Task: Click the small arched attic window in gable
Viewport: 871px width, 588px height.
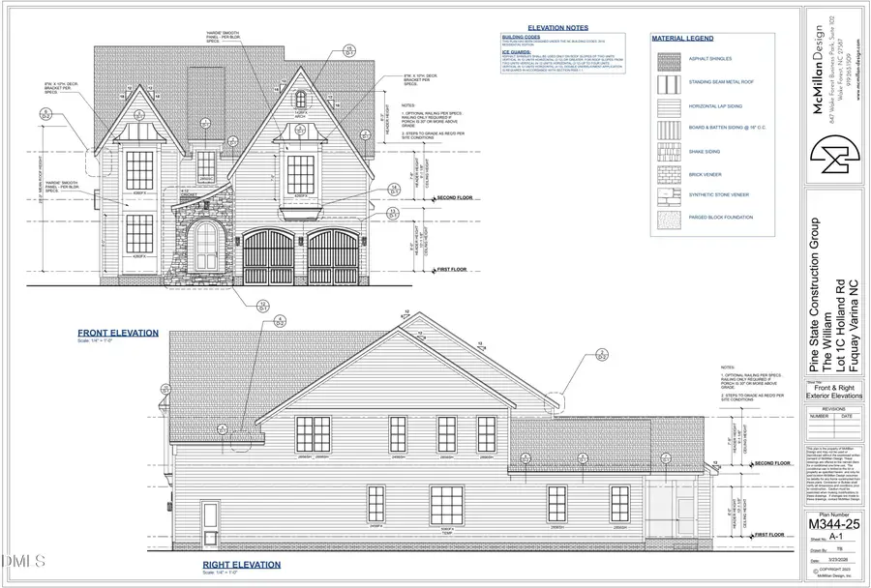Action: [x=301, y=100]
